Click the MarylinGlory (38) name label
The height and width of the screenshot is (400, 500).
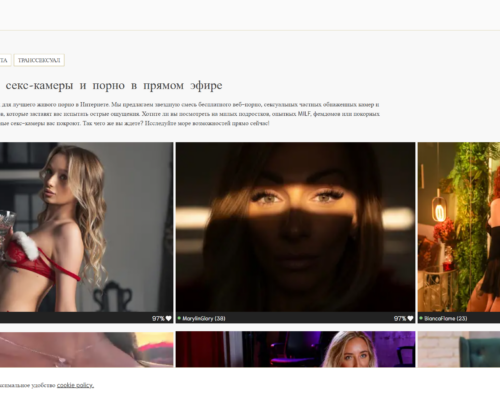204,318
